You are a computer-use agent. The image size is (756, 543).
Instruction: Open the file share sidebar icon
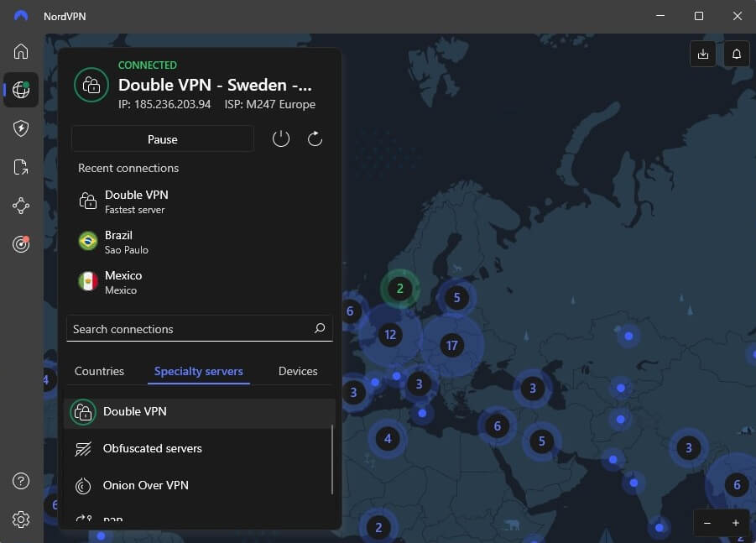[21, 167]
